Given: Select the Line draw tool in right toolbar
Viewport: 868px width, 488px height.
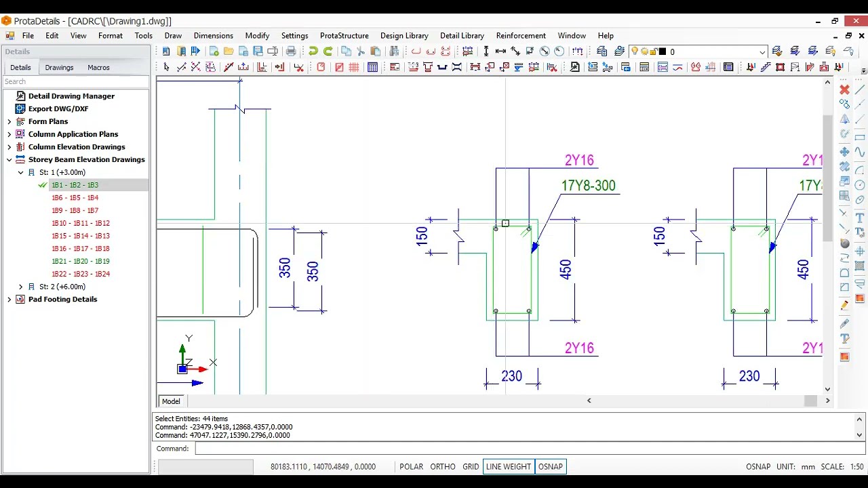Looking at the screenshot, I should coord(860,89).
